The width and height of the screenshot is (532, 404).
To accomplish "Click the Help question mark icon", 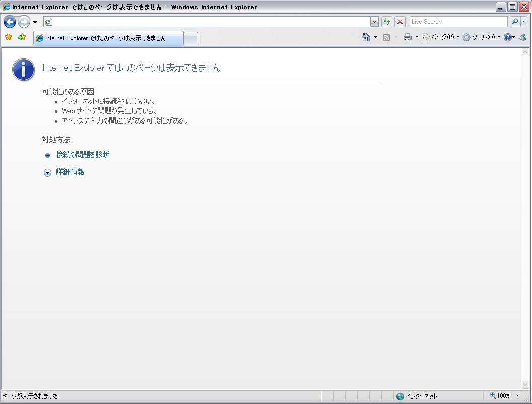I will [x=508, y=37].
